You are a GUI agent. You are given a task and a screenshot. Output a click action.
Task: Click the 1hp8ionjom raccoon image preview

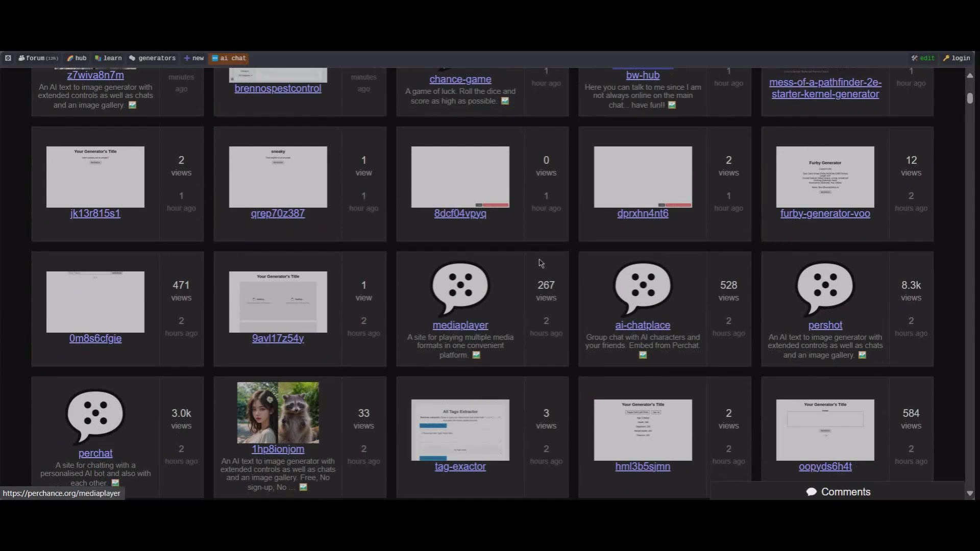(x=277, y=412)
